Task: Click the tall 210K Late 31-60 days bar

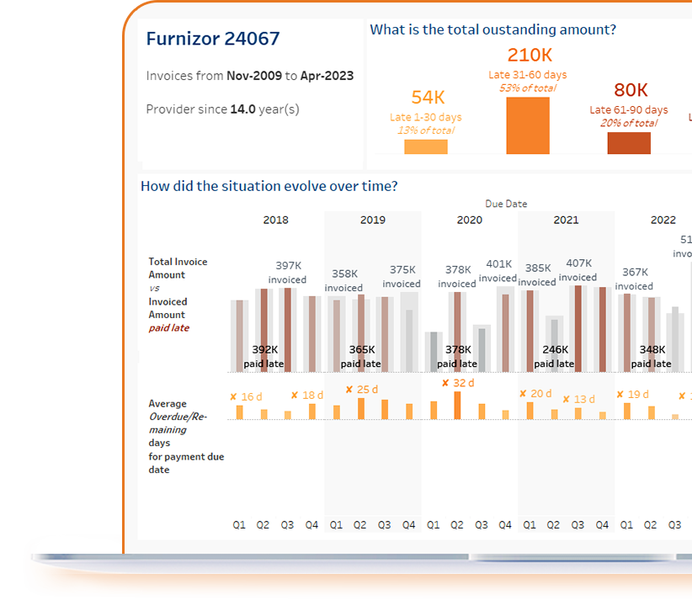Action: [530, 126]
